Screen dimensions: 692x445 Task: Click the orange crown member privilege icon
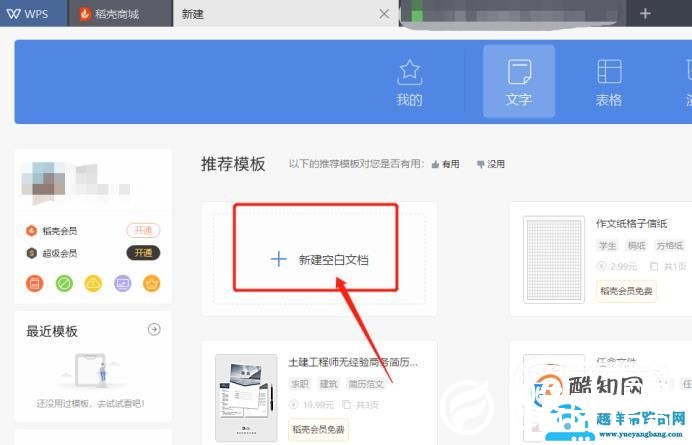(152, 283)
